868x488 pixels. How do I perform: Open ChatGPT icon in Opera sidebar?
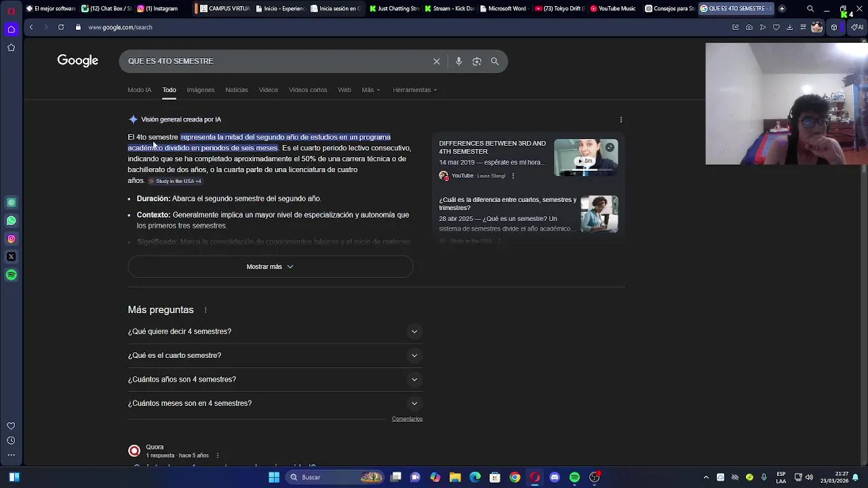click(11, 202)
